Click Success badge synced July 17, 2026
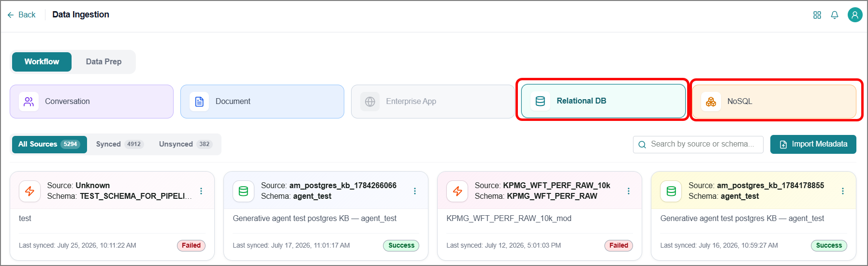Viewport: 868px width, 266px height. point(401,246)
